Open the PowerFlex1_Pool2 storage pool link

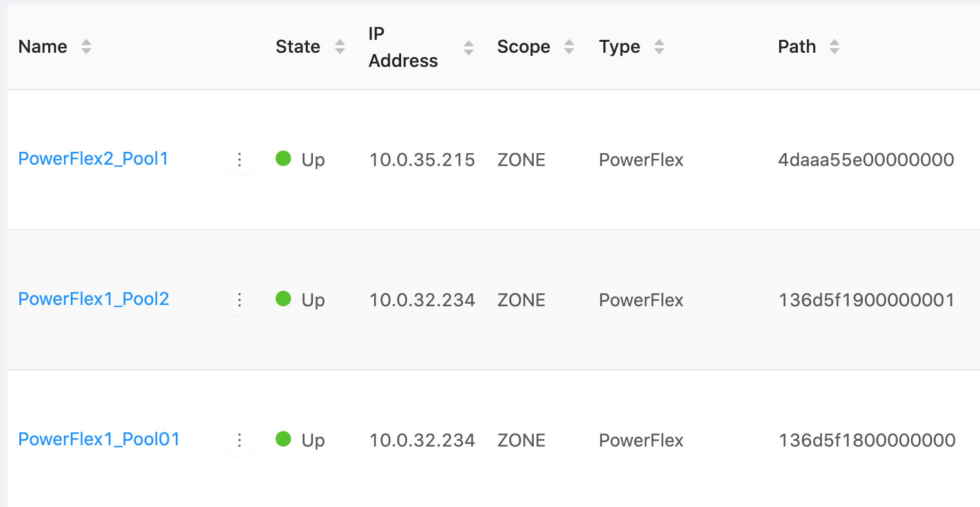(93, 299)
